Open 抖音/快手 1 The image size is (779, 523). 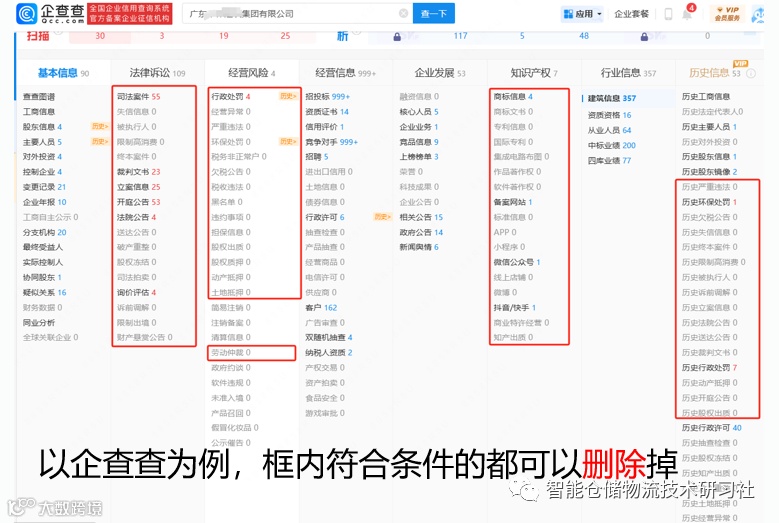click(515, 307)
